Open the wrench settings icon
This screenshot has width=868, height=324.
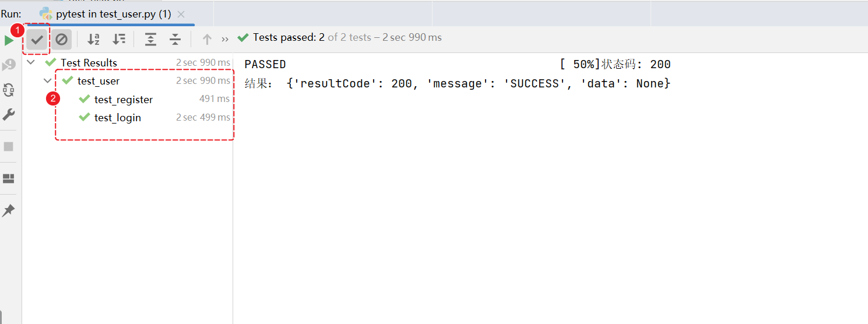pos(9,114)
